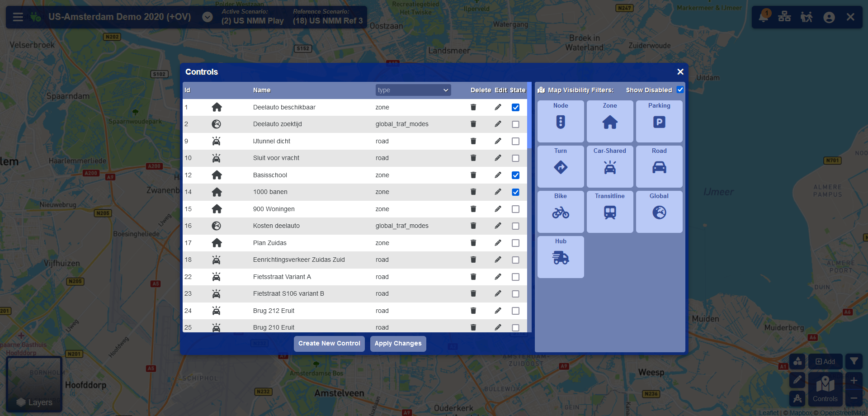Open the scenario hierarchy icon
Image resolution: width=868 pixels, height=416 pixels.
pyautogui.click(x=784, y=17)
